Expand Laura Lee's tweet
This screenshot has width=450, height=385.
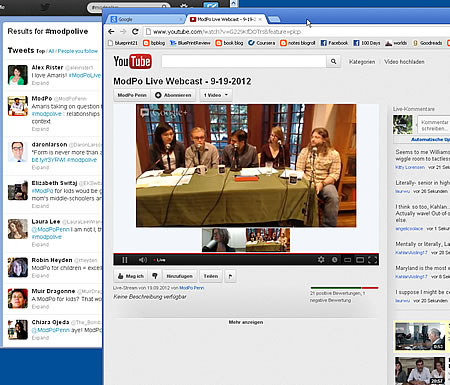coord(40,244)
